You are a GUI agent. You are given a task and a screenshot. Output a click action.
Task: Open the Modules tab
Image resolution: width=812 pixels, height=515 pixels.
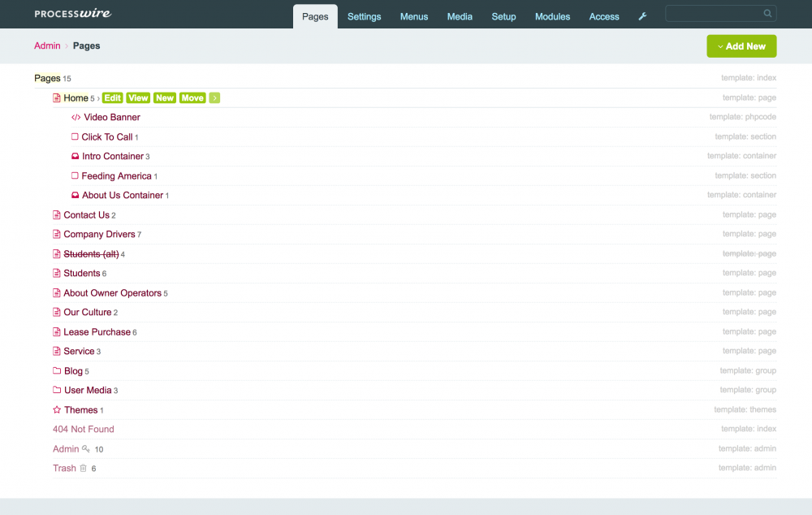pyautogui.click(x=552, y=16)
